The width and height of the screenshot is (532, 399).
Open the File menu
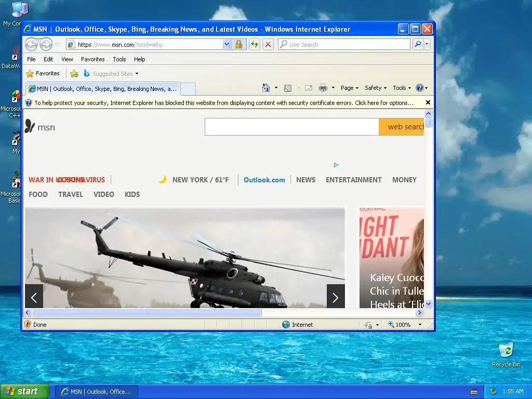point(31,59)
